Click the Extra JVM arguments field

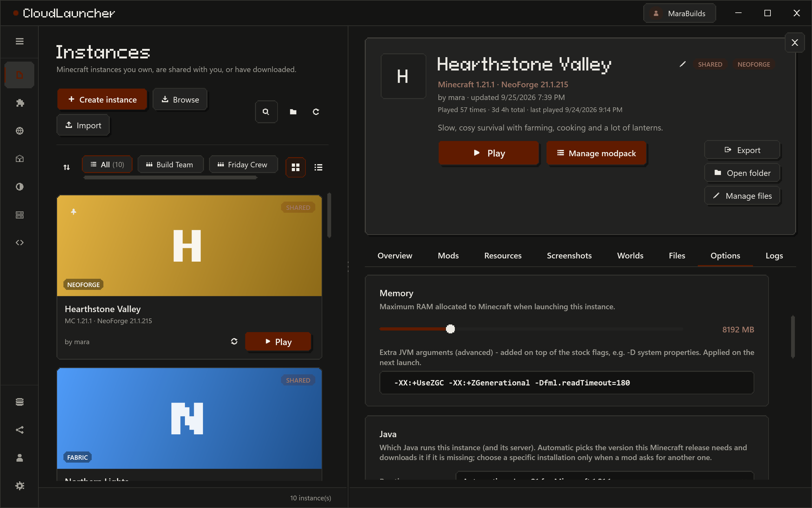point(566,383)
